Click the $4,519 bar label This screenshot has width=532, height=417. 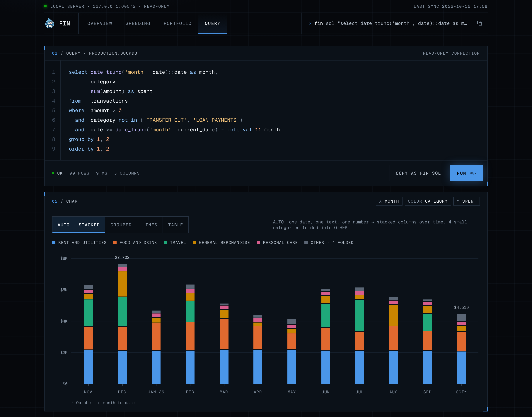(x=461, y=308)
